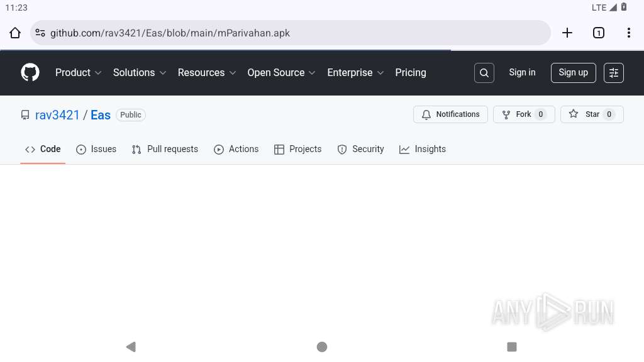This screenshot has height=362, width=644.
Task: Expand the Product menu
Action: [x=78, y=73]
